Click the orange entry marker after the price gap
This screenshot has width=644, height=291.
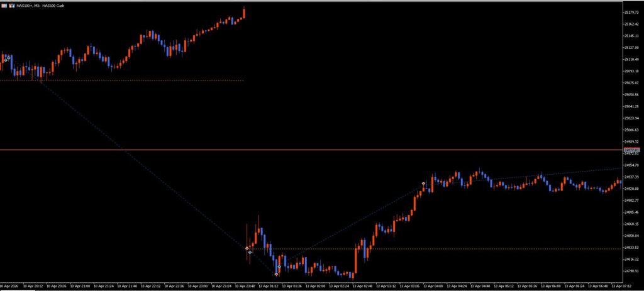pyautogui.click(x=247, y=248)
